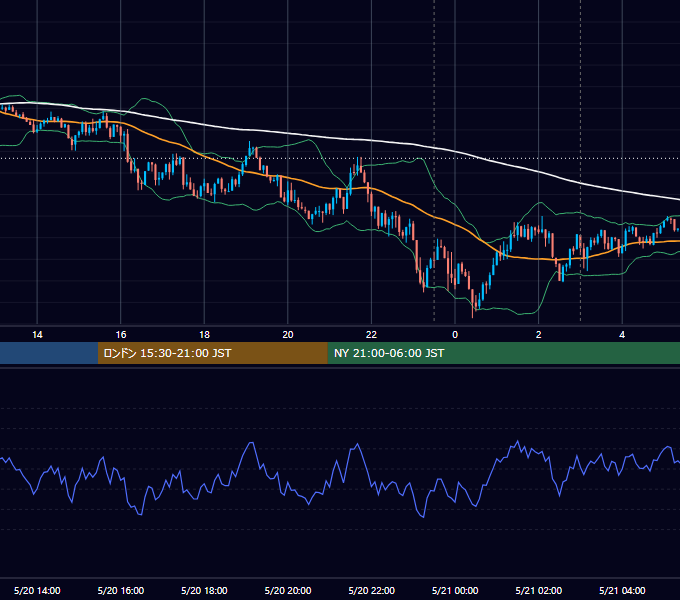Image resolution: width=680 pixels, height=600 pixels.
Task: Click the 4 hour label on price chart
Action: pos(622,335)
